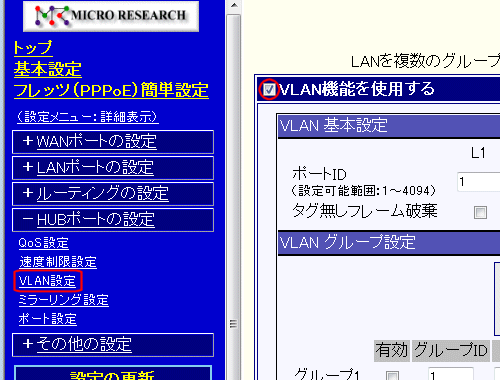Click the sidebar scrollbar up arrow
This screenshot has height=380, width=500.
point(234,6)
